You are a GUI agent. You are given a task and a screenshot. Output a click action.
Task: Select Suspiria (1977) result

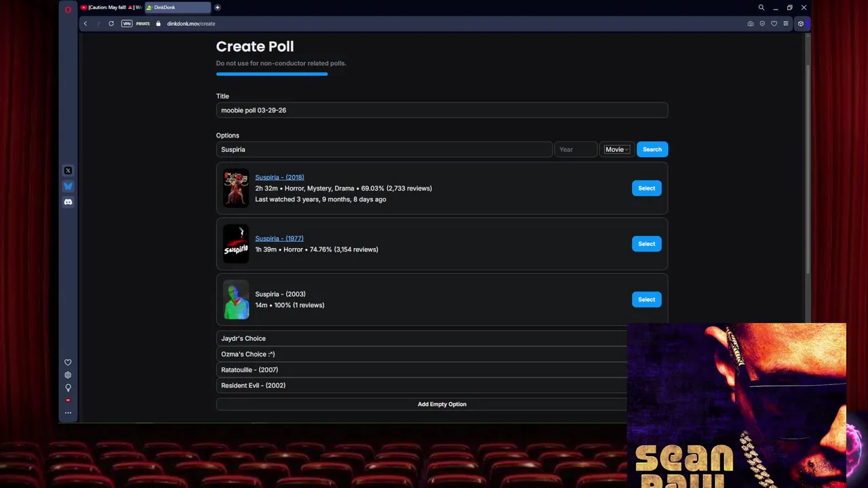click(x=647, y=244)
